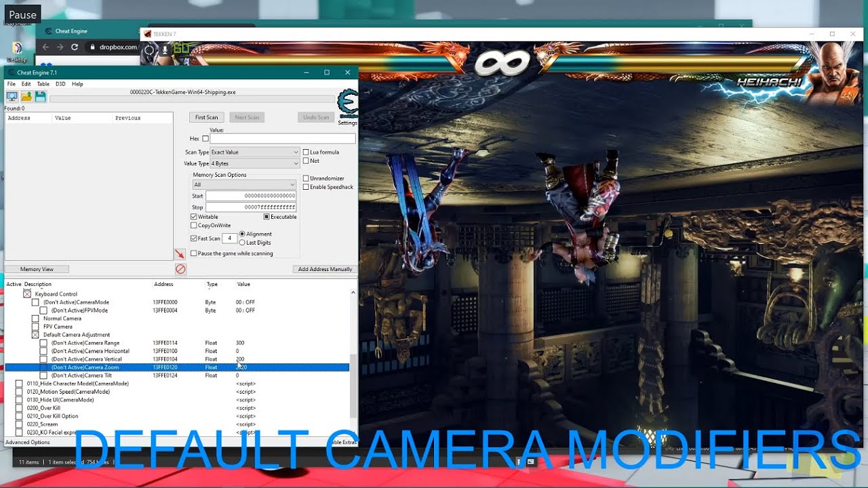Open the Table menu

point(43,84)
